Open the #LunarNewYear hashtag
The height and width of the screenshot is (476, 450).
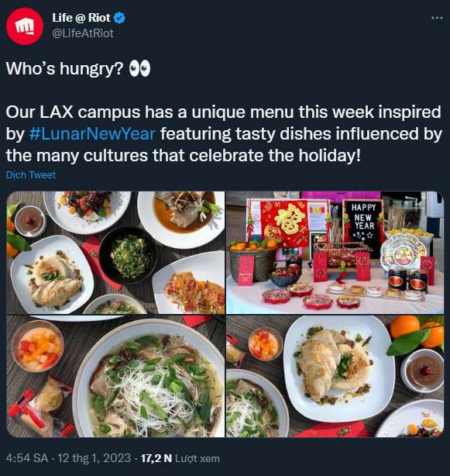pos(92,133)
